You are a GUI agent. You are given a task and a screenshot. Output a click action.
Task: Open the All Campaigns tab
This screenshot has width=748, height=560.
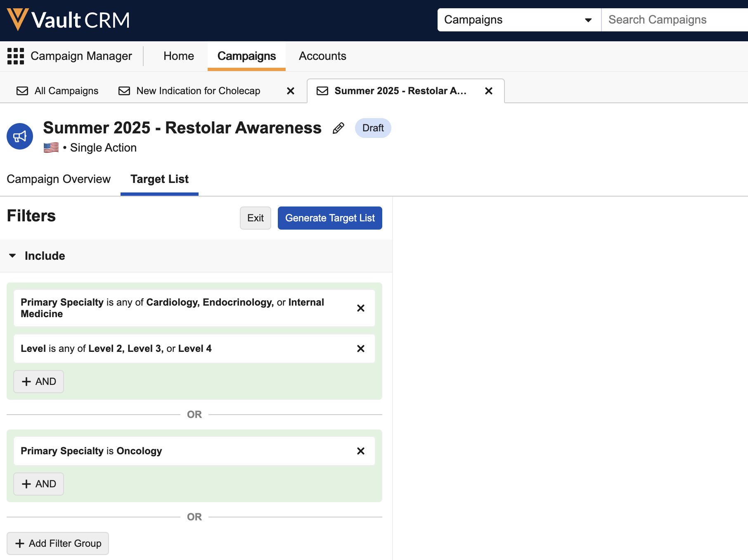57,91
